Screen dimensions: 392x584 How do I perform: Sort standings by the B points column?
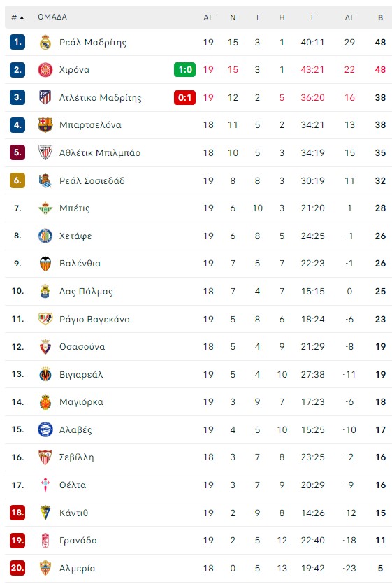pyautogui.click(x=380, y=17)
